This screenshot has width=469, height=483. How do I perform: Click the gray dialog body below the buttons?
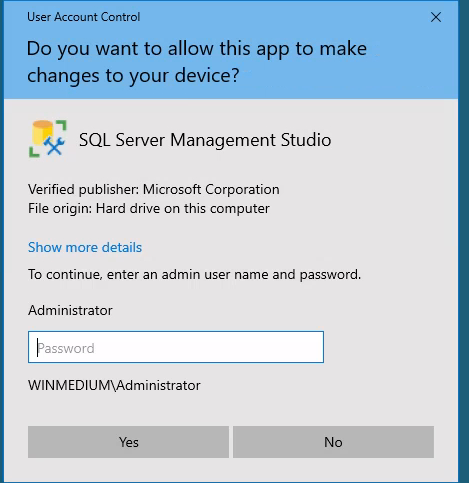tap(231, 470)
